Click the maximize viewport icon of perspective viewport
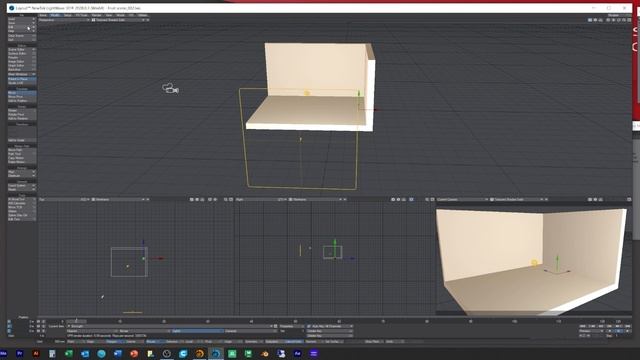Image resolution: width=640 pixels, height=360 pixels. tap(629, 20)
